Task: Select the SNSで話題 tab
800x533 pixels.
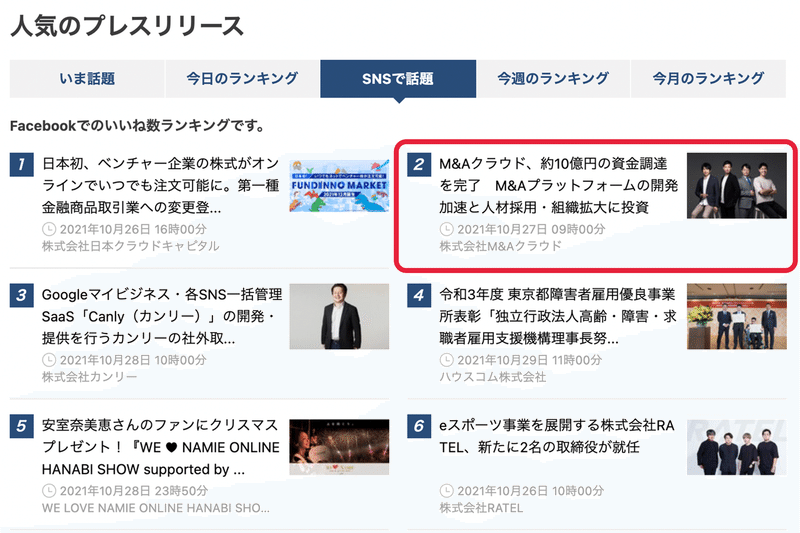Action: (x=398, y=79)
